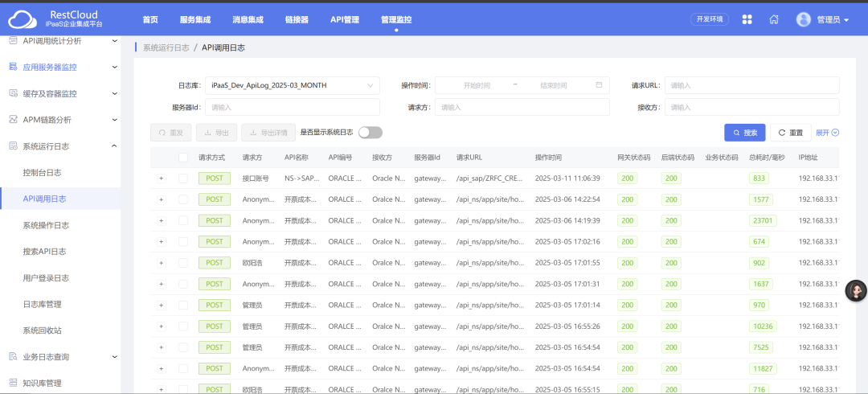Click the floating assistant avatar

[856, 291]
